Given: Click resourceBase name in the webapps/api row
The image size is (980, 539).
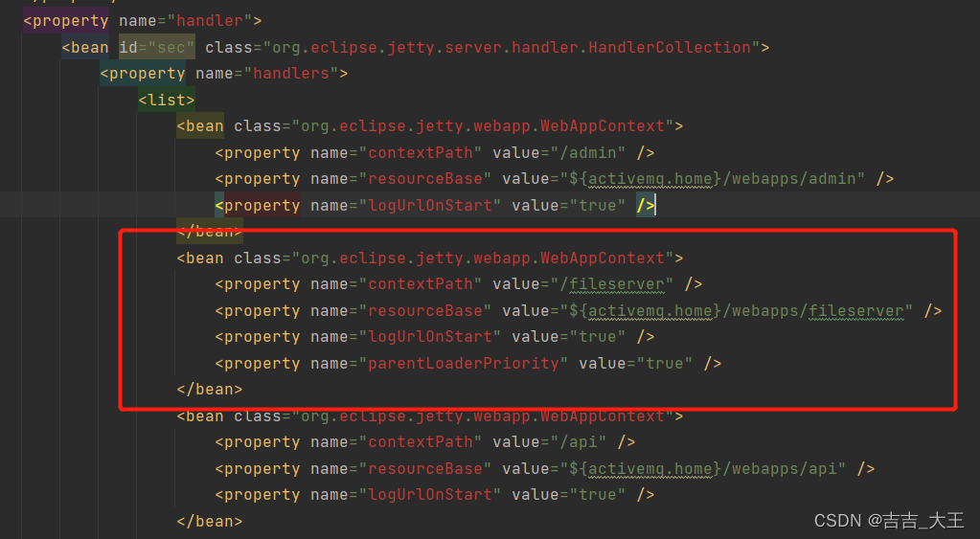Looking at the screenshot, I should 425,469.
